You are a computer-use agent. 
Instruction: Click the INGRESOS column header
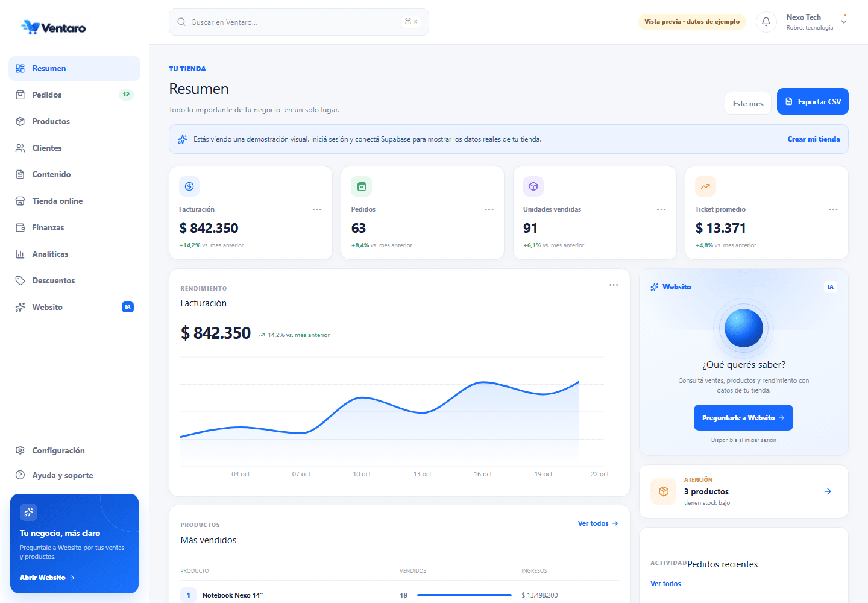(x=534, y=570)
